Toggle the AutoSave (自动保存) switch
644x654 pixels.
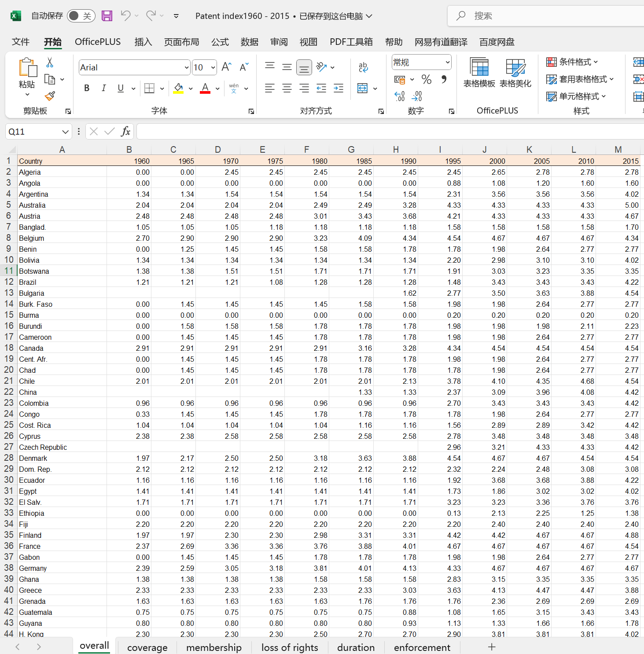tap(81, 16)
